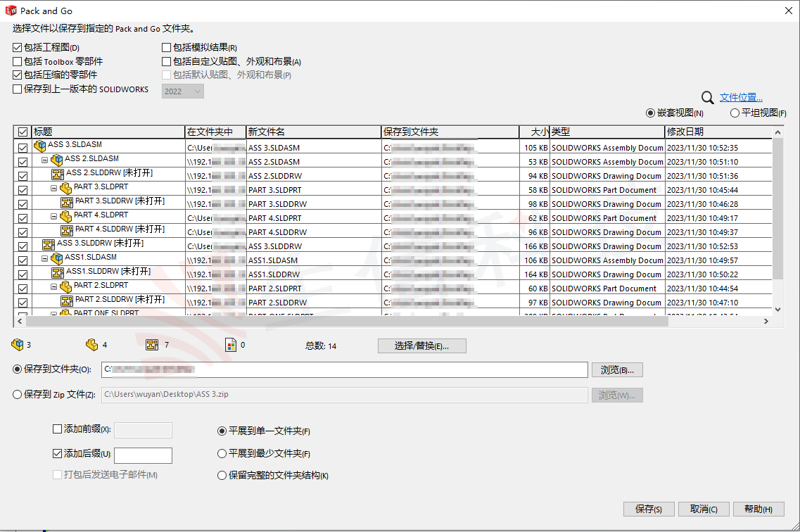This screenshot has height=532, width=800.
Task: Select the 保存到 Zip 文件 radio button
Action: 18,394
